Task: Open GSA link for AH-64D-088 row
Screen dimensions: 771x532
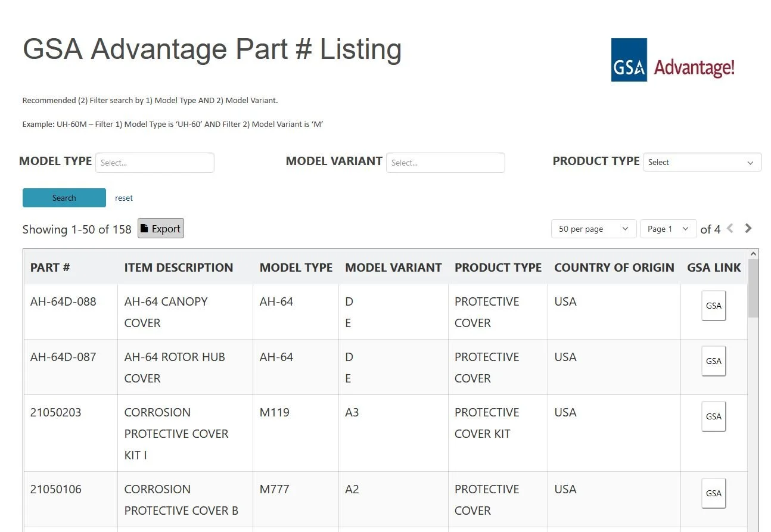Action: pyautogui.click(x=713, y=306)
